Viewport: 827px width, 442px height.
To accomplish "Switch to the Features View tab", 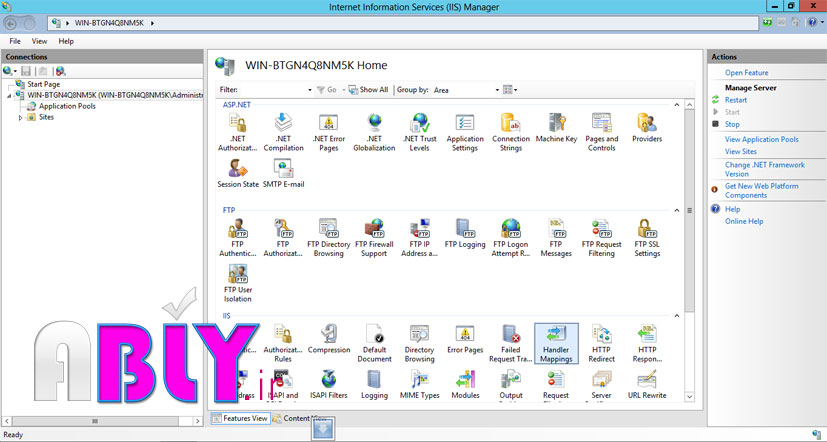I will pos(241,418).
